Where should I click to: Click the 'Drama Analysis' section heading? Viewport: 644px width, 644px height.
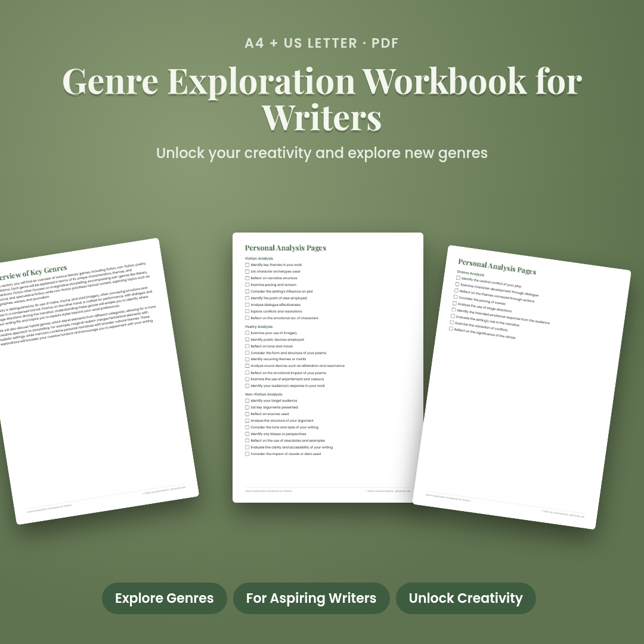click(x=470, y=273)
